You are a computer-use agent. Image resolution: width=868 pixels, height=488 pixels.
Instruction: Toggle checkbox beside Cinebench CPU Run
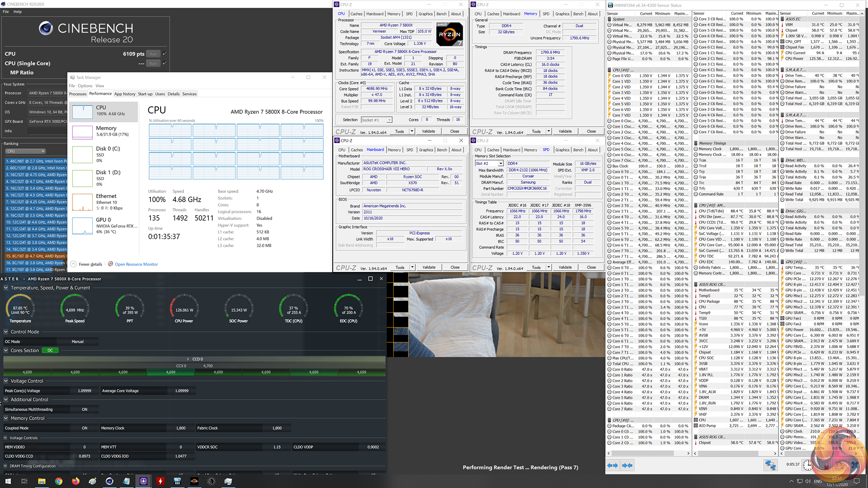pyautogui.click(x=164, y=54)
